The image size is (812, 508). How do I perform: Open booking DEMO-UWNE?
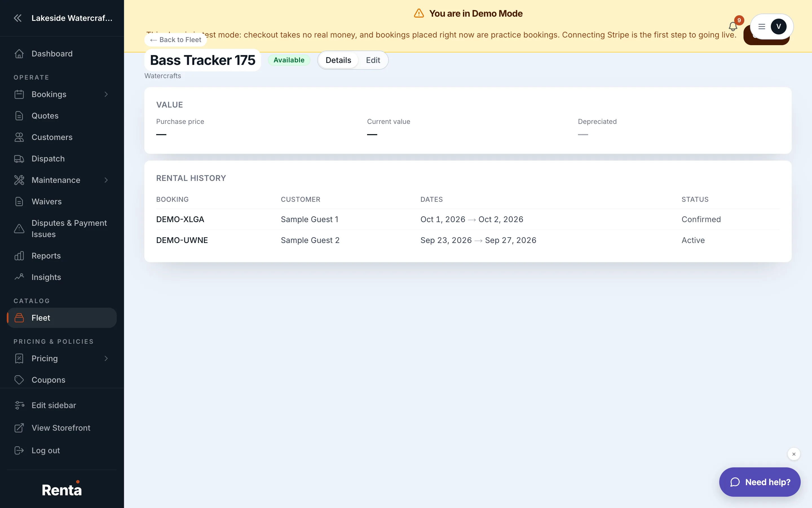click(x=182, y=240)
